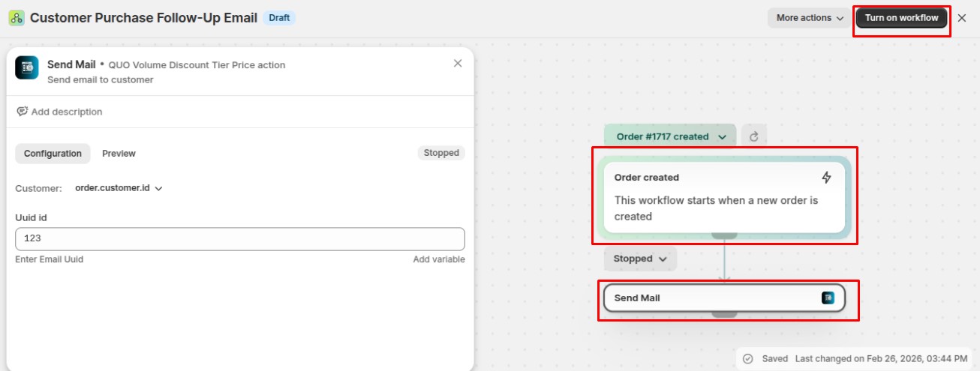980x371 pixels.
Task: Click the Add description speech bubble icon
Action: pos(23,112)
